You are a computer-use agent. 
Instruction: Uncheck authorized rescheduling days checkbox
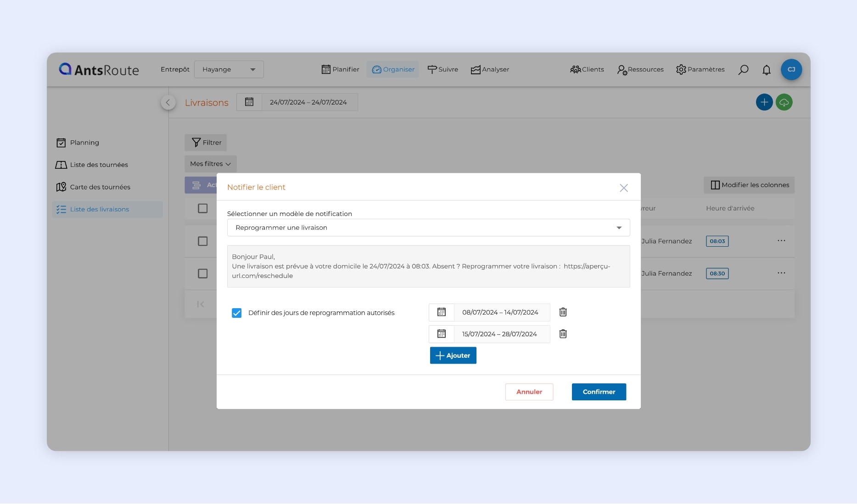(236, 313)
